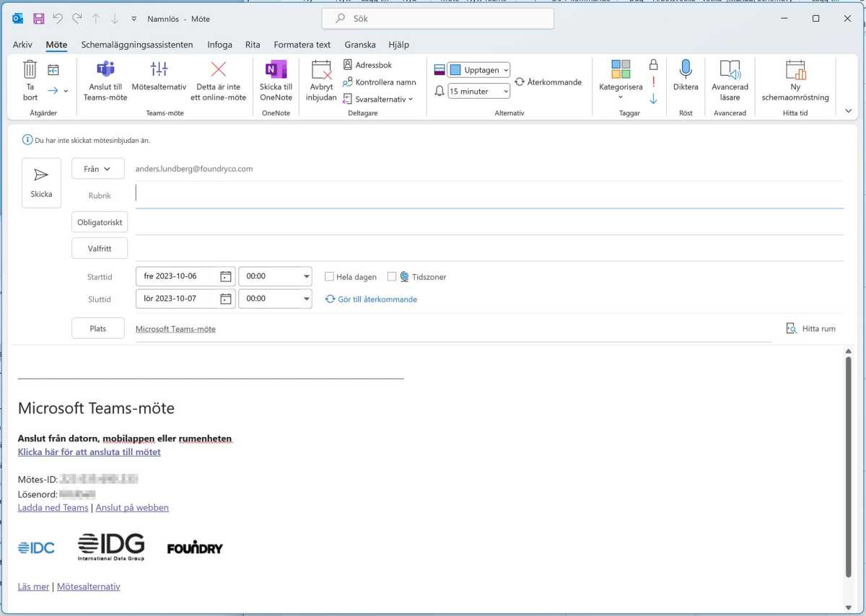Viewport: 866px width, 616px height.
Task: Set high importance with red exclamation
Action: pyautogui.click(x=653, y=82)
